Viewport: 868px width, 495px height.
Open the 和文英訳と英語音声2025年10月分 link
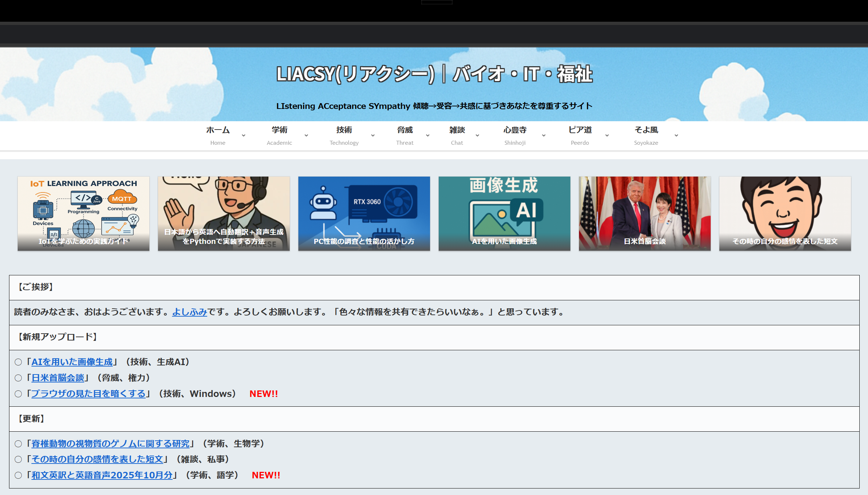102,475
